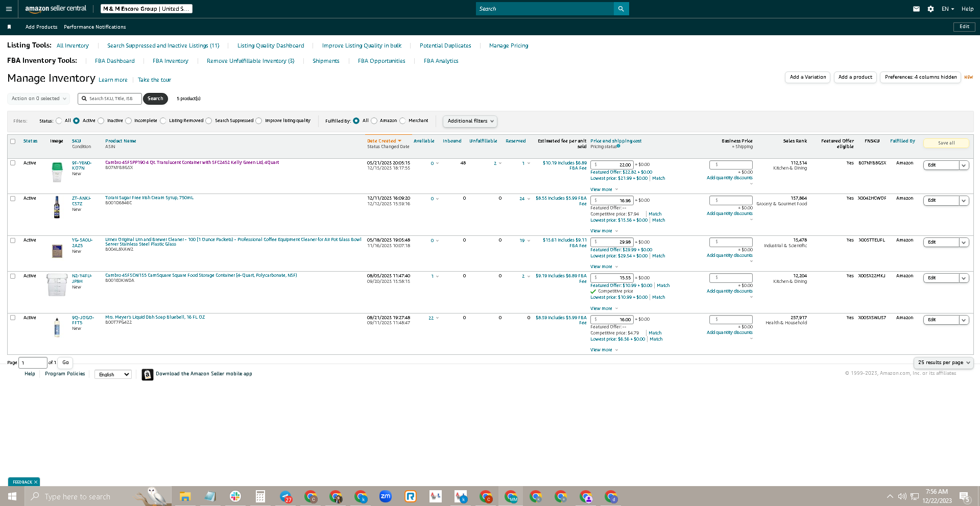Click the Amazon Seller Central logo
Viewport: 980px width, 506px height.
pyautogui.click(x=56, y=9)
